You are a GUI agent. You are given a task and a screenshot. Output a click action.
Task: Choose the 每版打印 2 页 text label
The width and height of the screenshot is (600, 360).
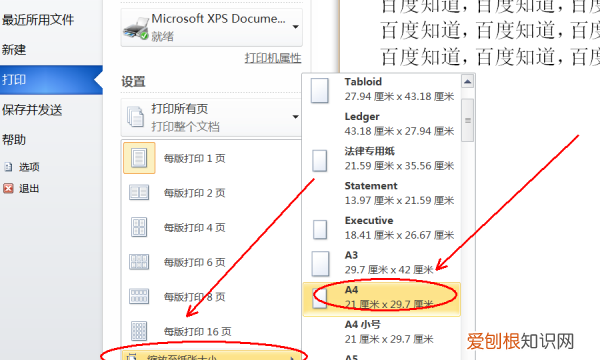pos(194,193)
